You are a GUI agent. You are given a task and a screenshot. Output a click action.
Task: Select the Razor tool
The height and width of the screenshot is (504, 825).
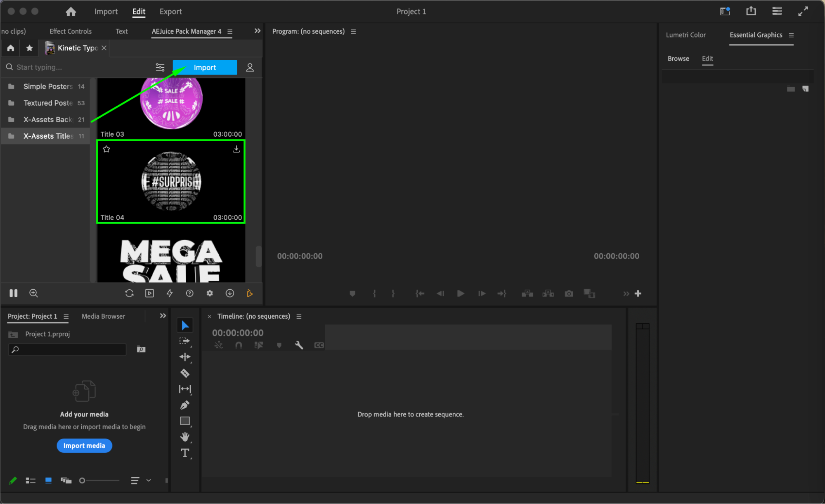[185, 373]
